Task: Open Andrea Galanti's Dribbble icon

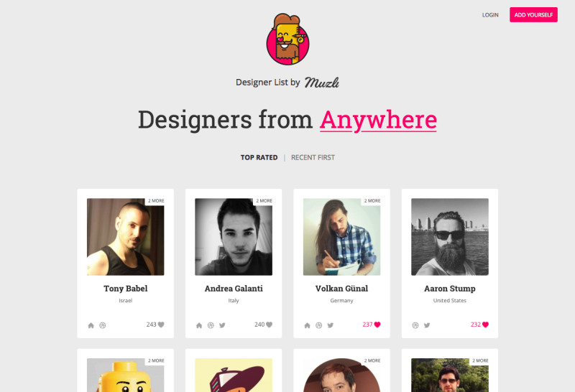Action: click(211, 325)
